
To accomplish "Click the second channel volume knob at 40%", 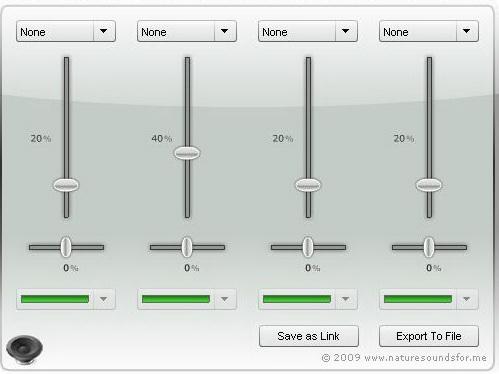I will (x=187, y=153).
